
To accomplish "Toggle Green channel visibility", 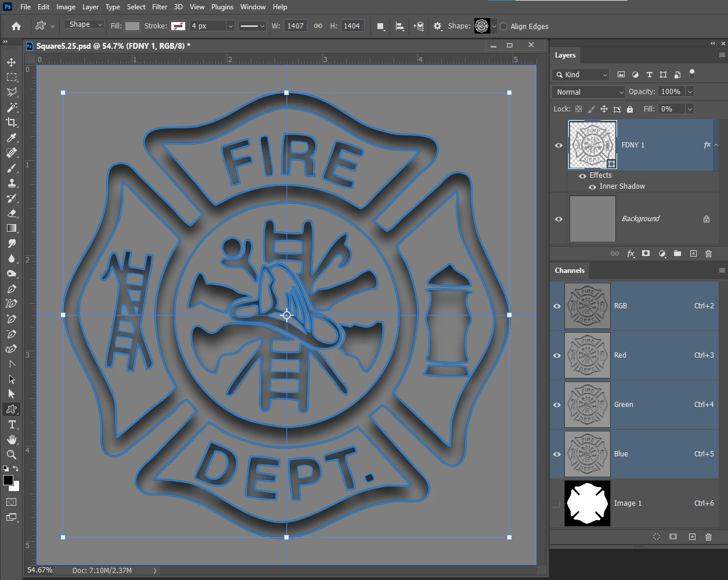I will pos(557,405).
